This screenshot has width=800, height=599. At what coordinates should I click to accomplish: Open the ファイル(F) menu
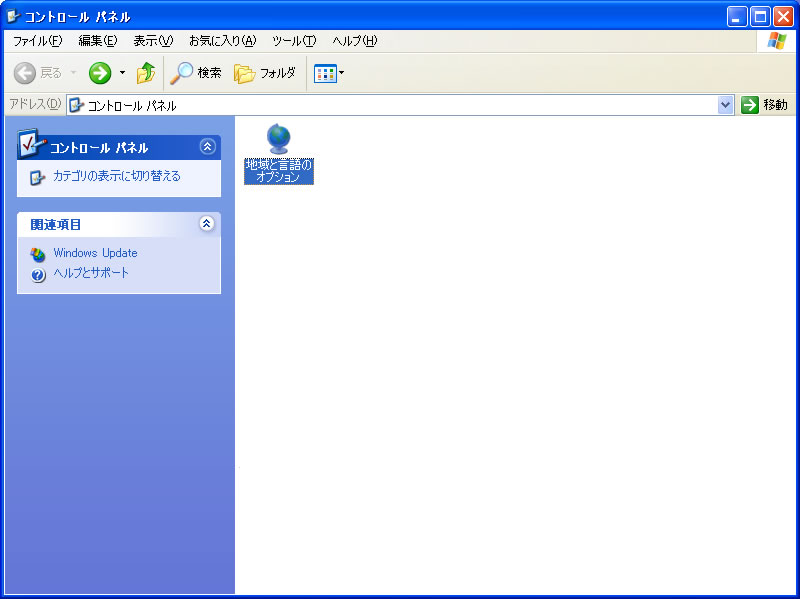[37, 41]
